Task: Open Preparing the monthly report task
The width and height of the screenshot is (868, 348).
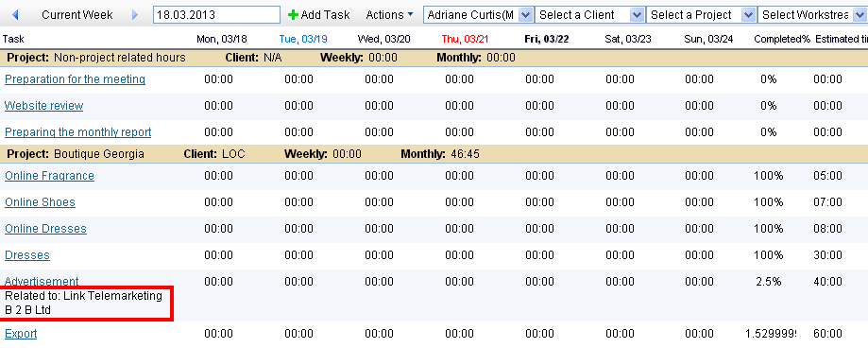Action: [x=78, y=132]
